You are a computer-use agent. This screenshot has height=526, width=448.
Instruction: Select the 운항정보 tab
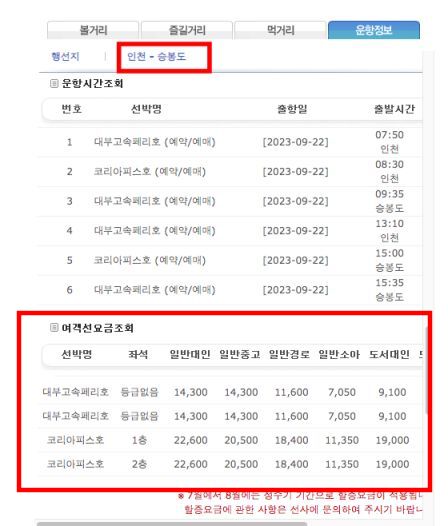point(374,30)
